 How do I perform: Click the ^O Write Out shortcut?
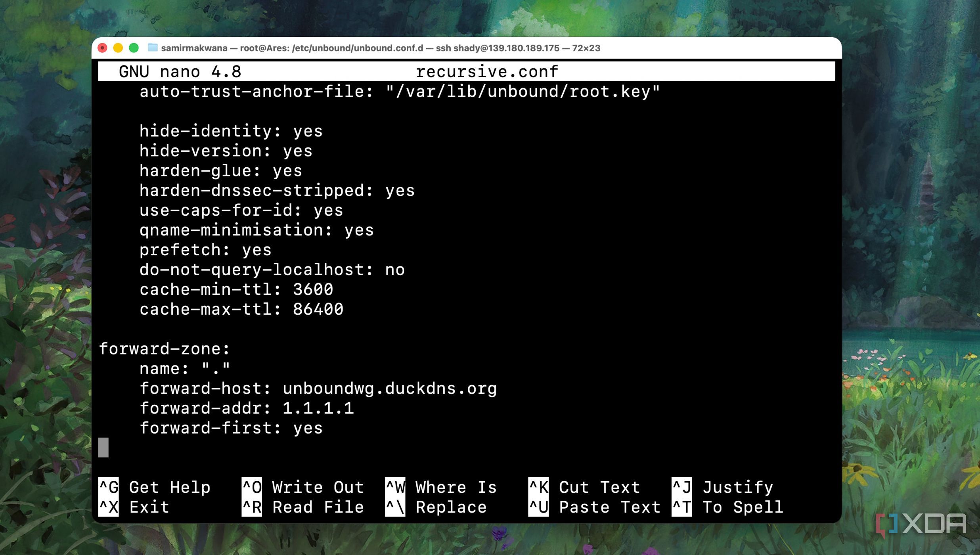303,487
